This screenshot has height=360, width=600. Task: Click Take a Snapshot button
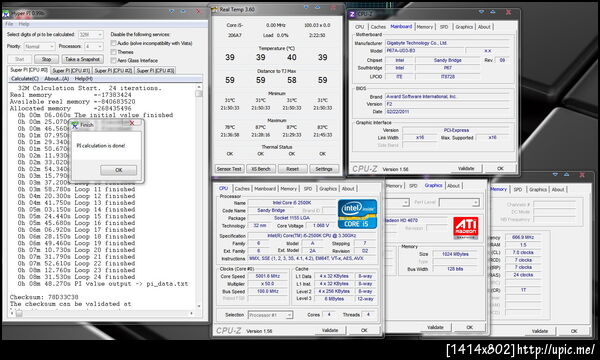pos(82,59)
